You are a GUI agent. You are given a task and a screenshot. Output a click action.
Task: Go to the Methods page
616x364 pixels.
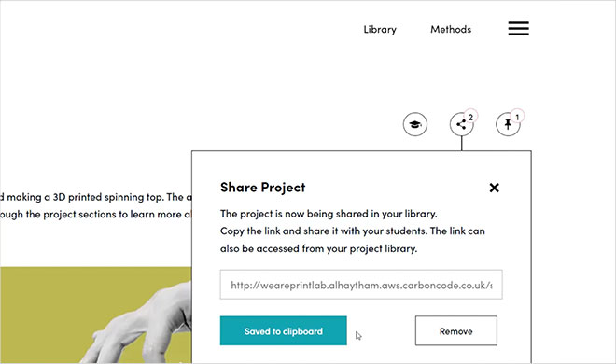(451, 30)
